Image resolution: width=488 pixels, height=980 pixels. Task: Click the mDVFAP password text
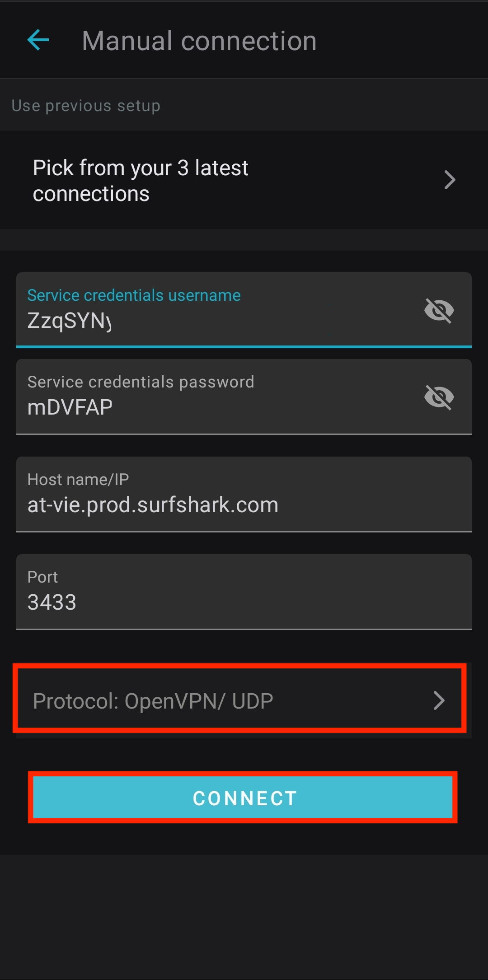click(x=70, y=407)
